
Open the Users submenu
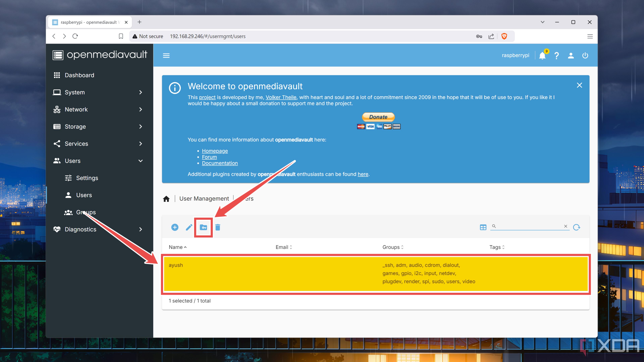pos(84,195)
